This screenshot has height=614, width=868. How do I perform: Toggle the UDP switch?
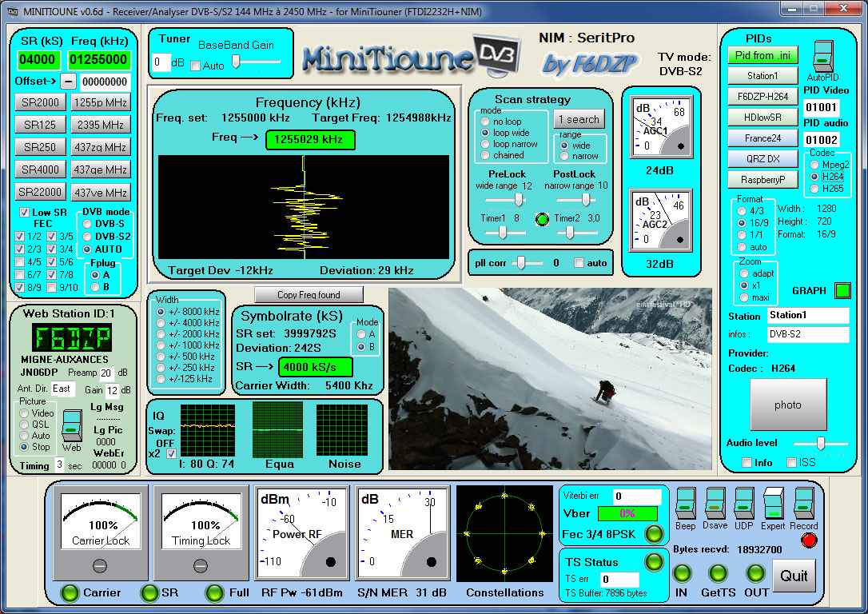coord(743,503)
